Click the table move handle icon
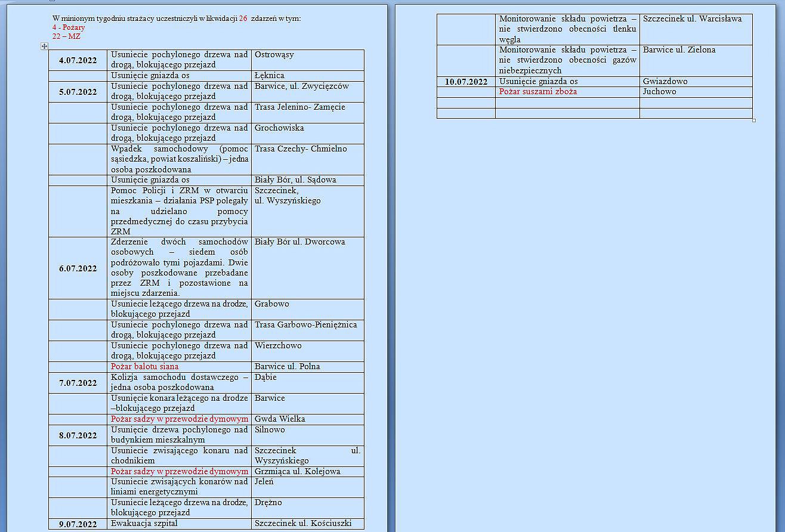Image resolution: width=785 pixels, height=532 pixels. [x=45, y=47]
